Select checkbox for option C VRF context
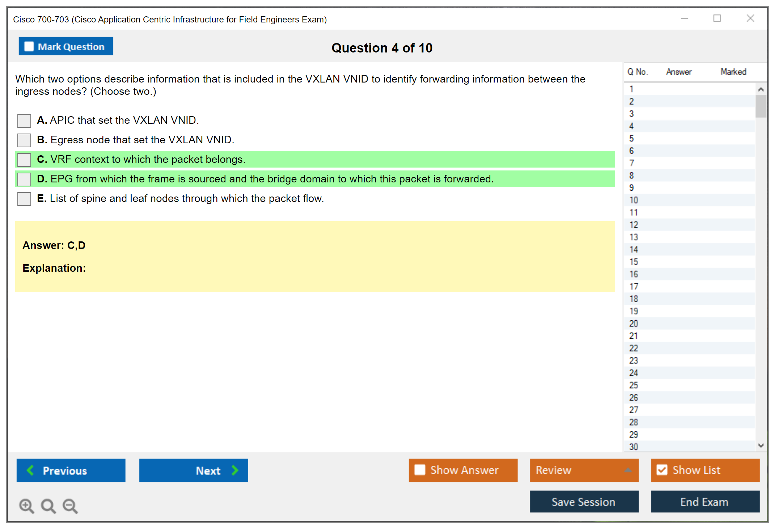 [24, 160]
